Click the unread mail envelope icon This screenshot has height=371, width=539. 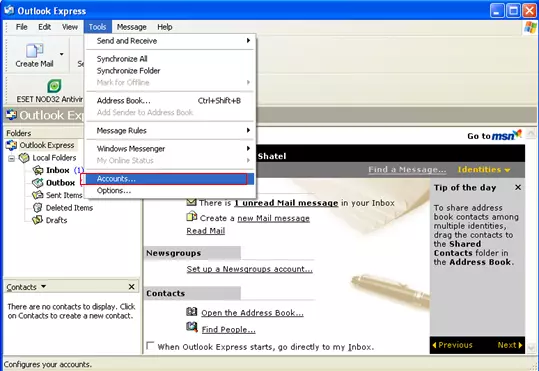[191, 202]
